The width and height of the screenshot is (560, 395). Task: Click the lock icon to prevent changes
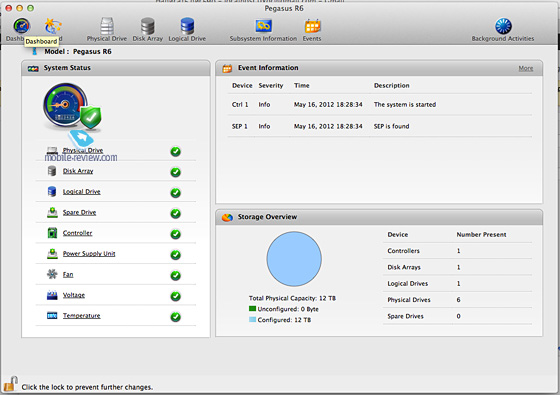(10, 384)
